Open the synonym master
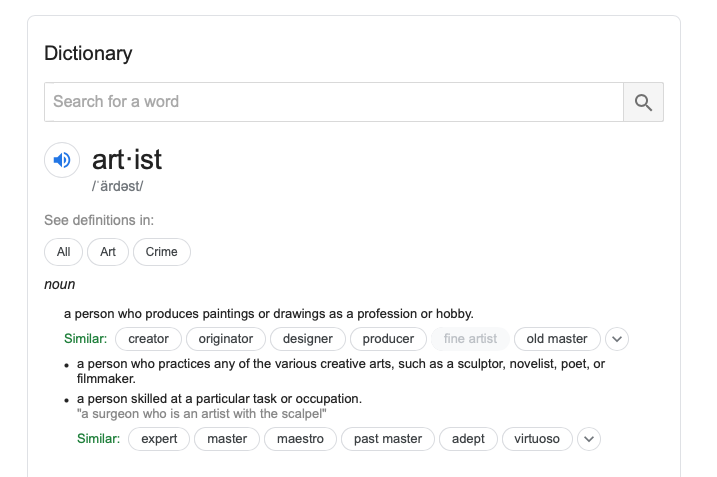Screen dimensions: 717x477 point(227,439)
